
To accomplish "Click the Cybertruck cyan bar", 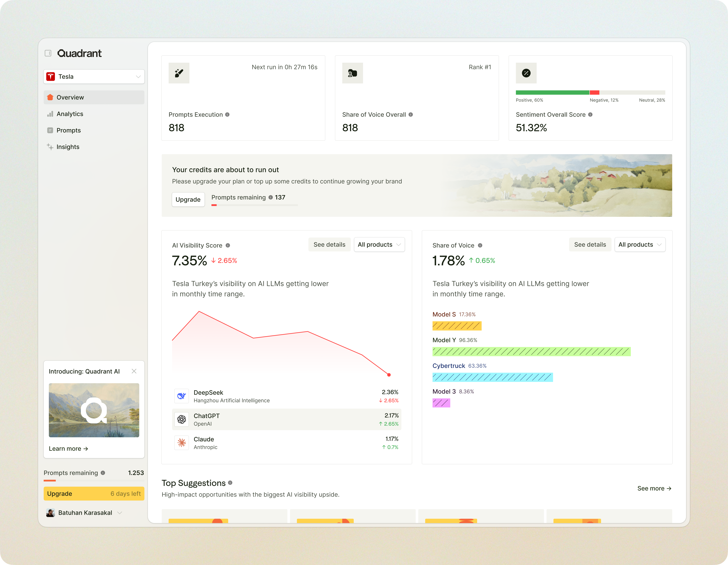I will coord(493,377).
